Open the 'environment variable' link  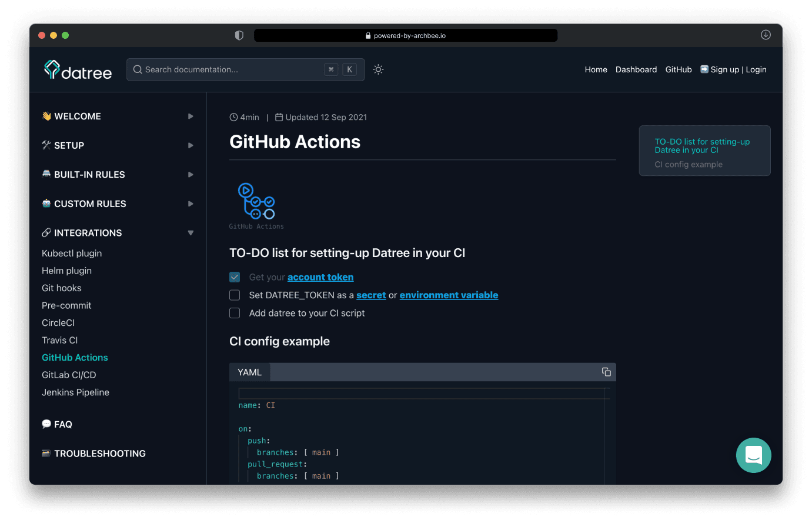pyautogui.click(x=449, y=295)
